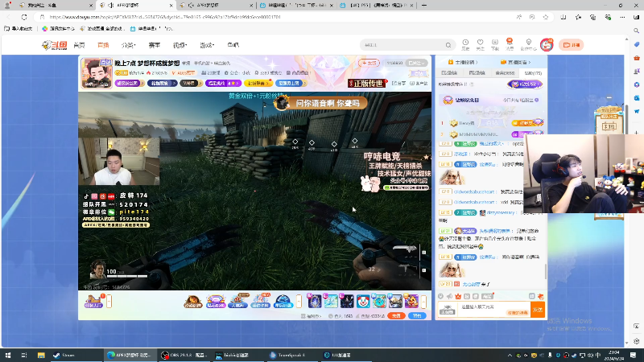The width and height of the screenshot is (644, 362).
Task: Click the orange send chat button
Action: pos(538,310)
